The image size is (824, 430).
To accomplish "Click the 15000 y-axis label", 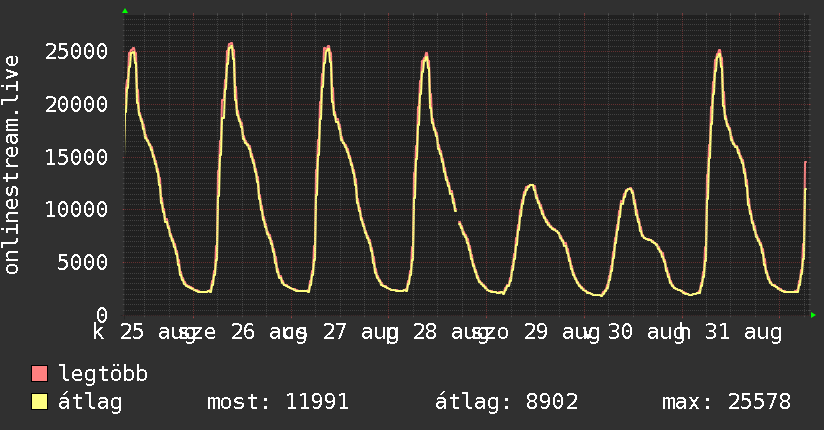I will click(x=76, y=157).
